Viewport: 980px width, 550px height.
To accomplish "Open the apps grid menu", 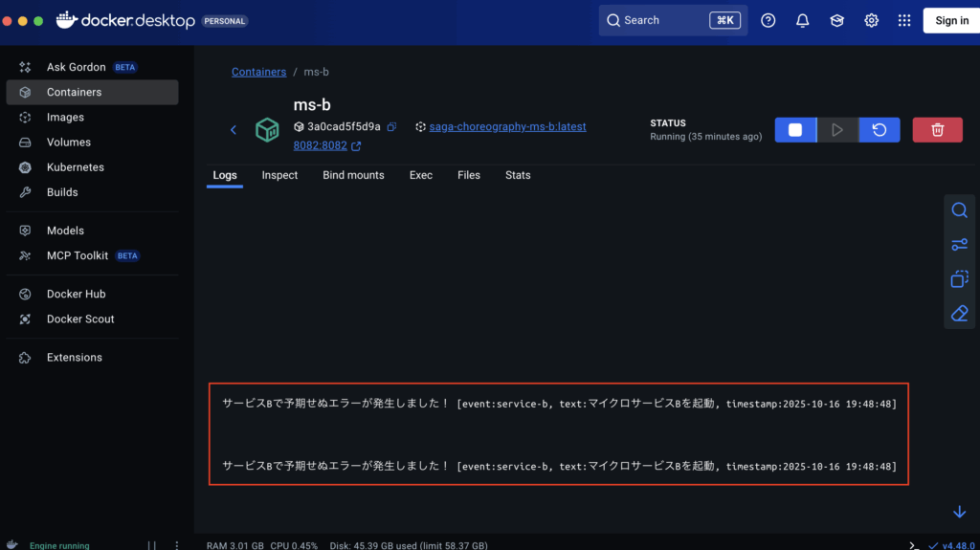I will 904,20.
